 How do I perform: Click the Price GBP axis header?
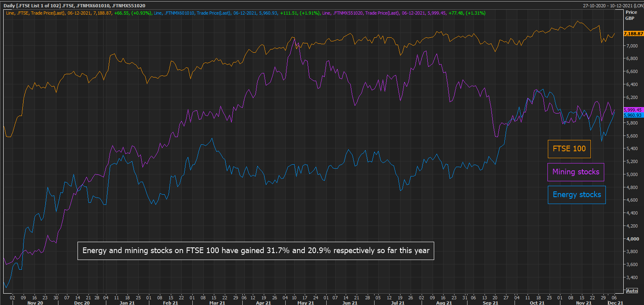pyautogui.click(x=631, y=15)
